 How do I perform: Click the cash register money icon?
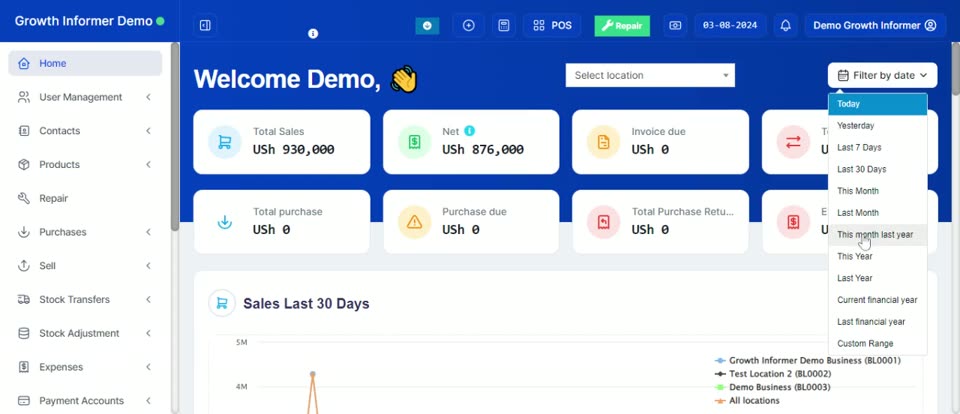675,26
